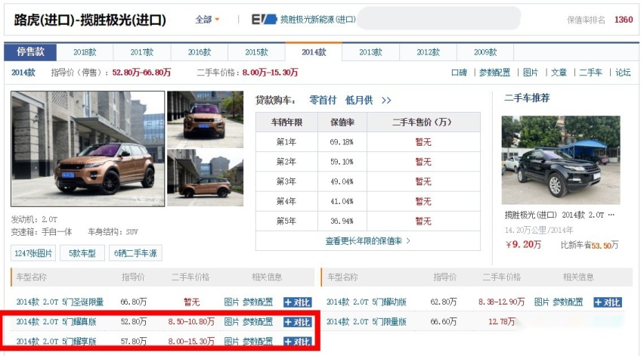Open the top 参数配置 link
This screenshot has height=356, width=644.
coord(494,73)
